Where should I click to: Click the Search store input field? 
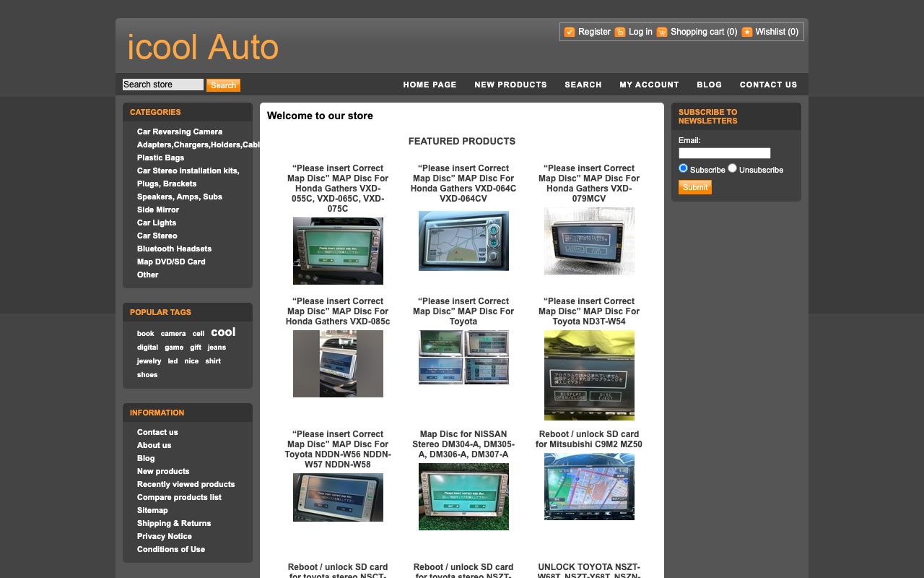click(x=163, y=85)
